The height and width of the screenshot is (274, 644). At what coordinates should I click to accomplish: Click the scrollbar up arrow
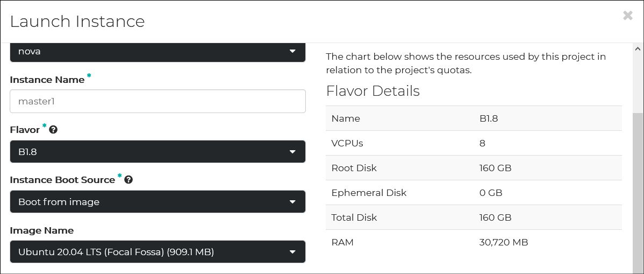coord(638,49)
